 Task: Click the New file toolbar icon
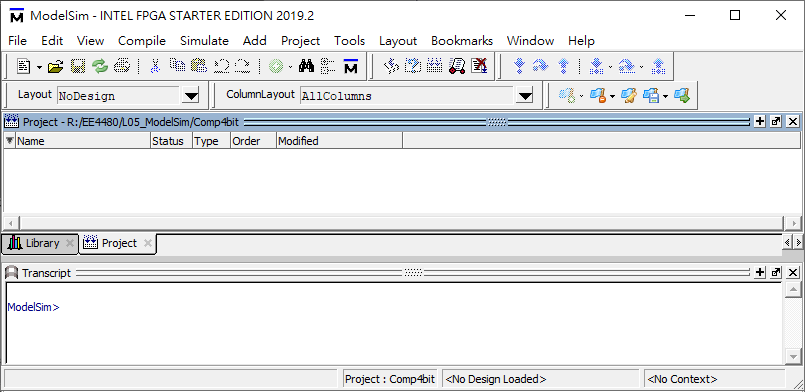[24, 66]
